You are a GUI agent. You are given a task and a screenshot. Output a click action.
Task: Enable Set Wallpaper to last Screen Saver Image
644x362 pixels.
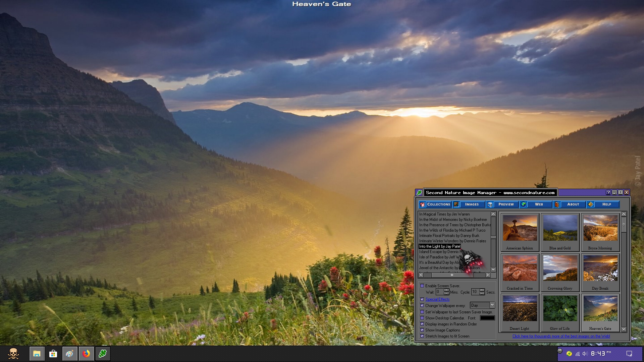pyautogui.click(x=422, y=312)
